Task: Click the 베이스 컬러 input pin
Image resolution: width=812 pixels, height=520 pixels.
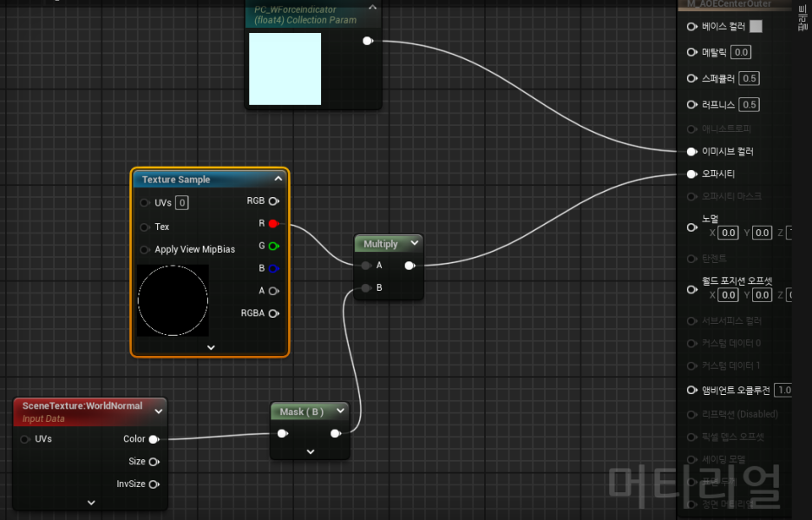Action: (x=692, y=26)
